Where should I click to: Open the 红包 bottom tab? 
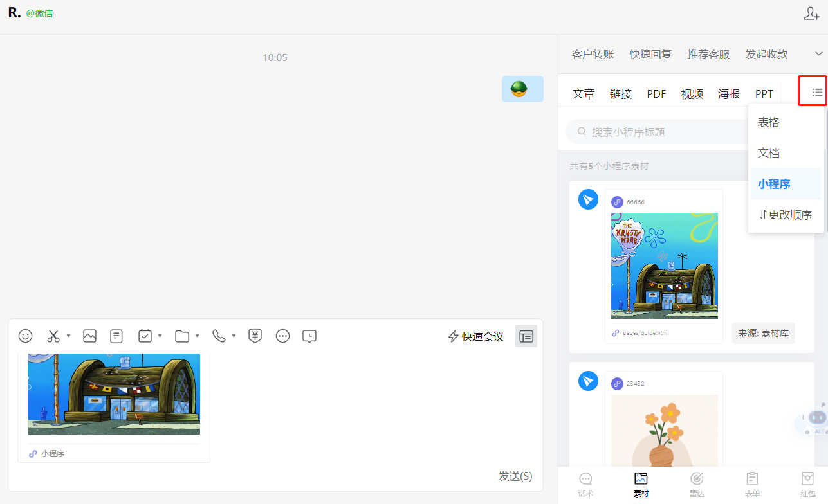coord(807,485)
